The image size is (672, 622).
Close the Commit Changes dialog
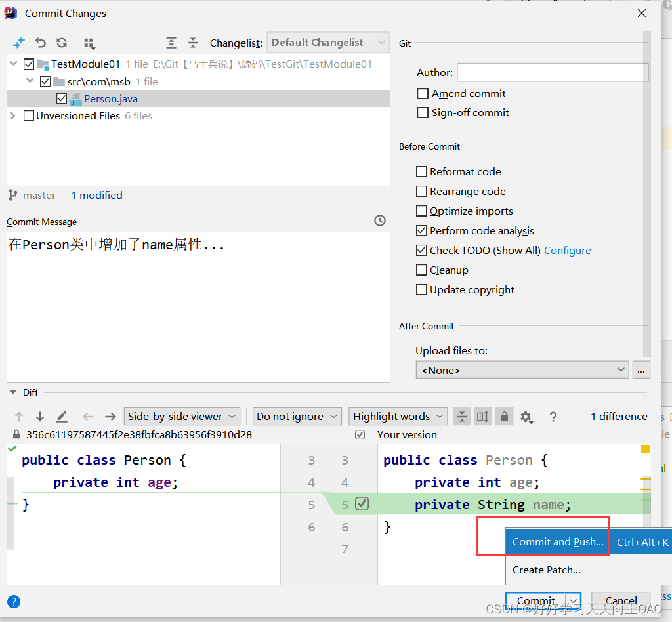[642, 13]
